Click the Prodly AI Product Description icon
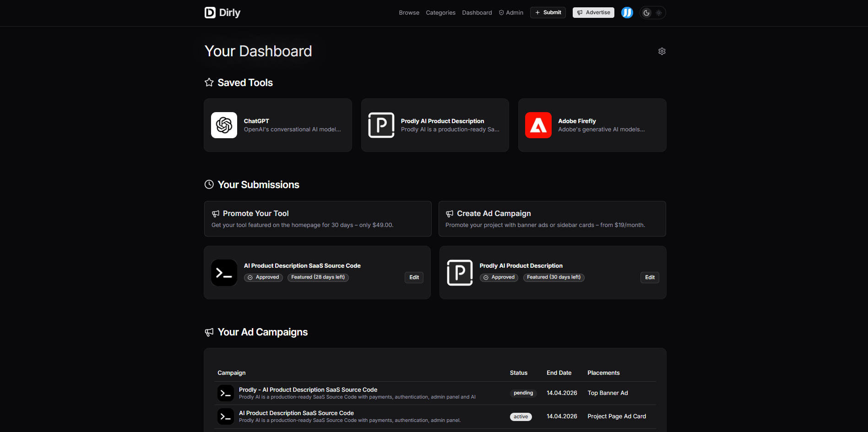 tap(381, 125)
